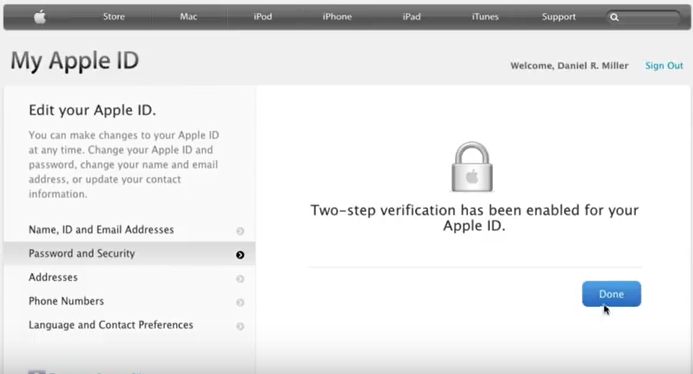Sign Out of the Apple ID account
This screenshot has height=374, width=693.
[x=664, y=65]
